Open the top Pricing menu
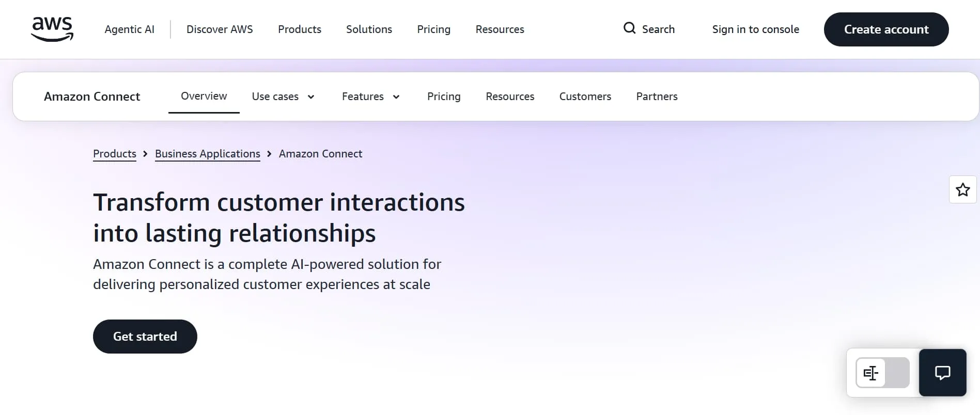Screen dimensions: 980x415 click(433, 29)
